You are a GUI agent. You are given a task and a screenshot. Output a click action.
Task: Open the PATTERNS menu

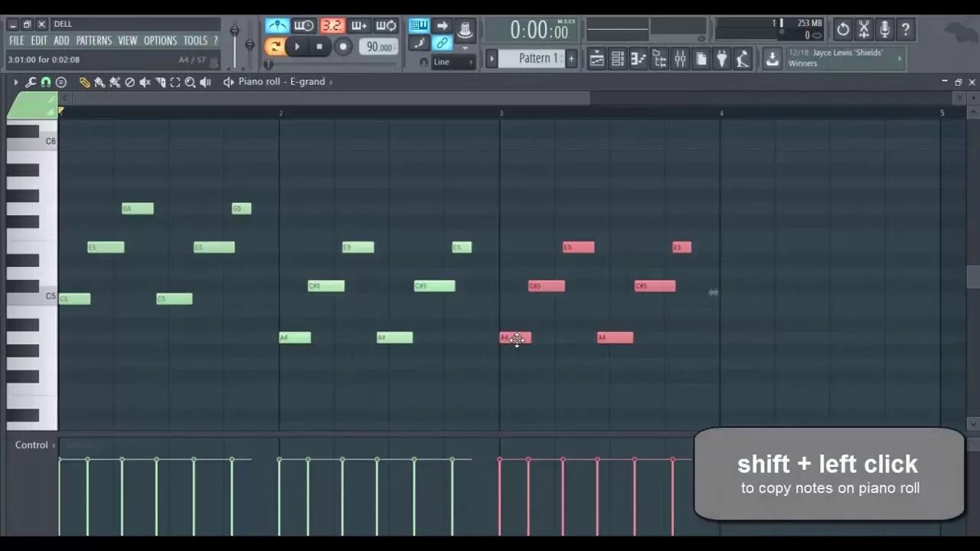[x=93, y=41]
